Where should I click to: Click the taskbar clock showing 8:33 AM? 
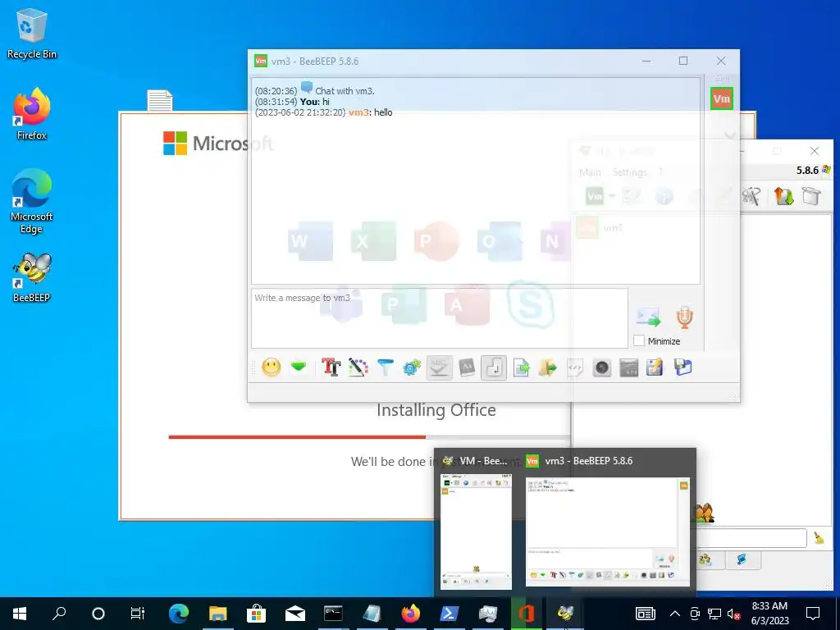(x=769, y=614)
